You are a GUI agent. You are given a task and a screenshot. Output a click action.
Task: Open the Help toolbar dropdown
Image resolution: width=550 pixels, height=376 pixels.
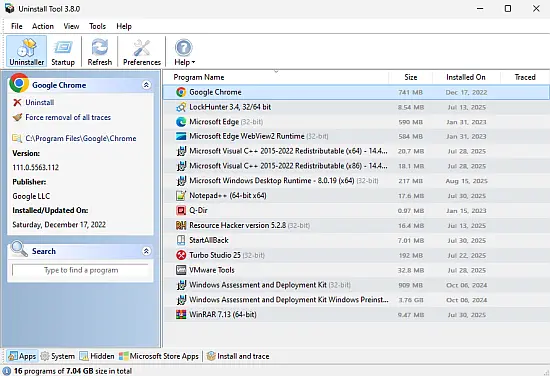[185, 51]
